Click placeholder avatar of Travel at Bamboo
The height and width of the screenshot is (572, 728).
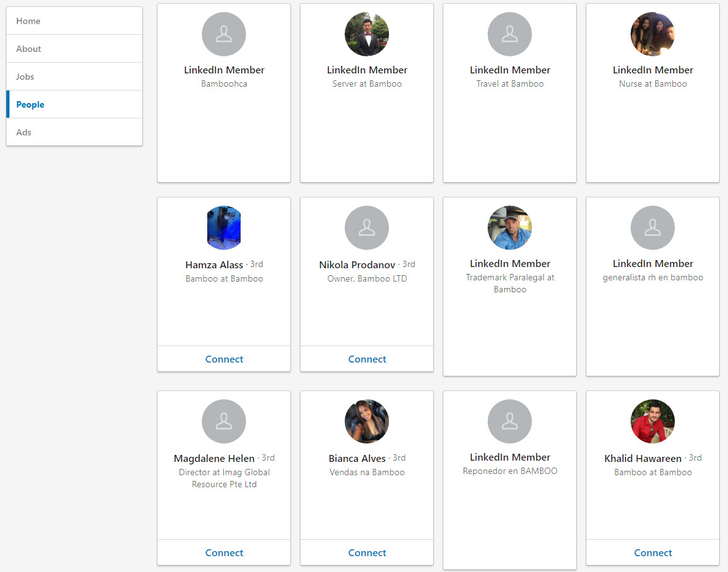click(510, 34)
